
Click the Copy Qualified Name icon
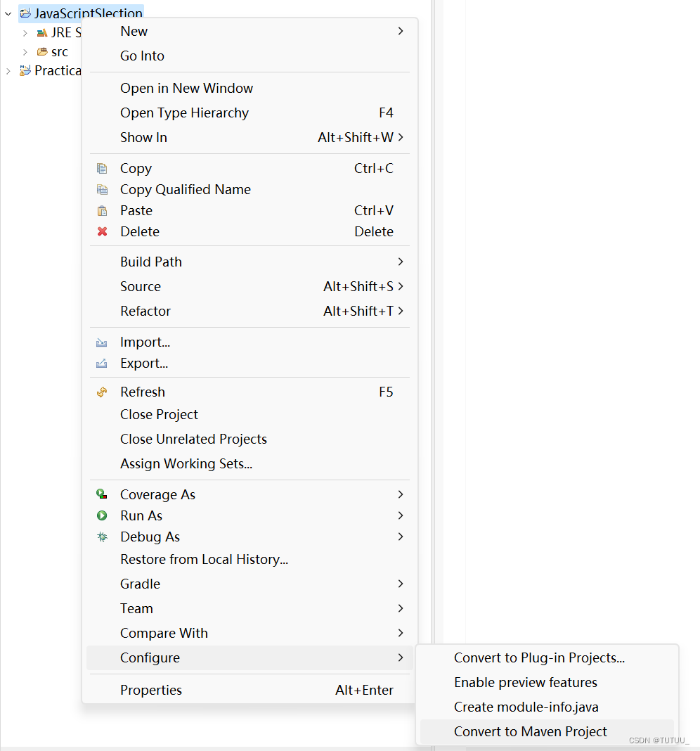(102, 190)
